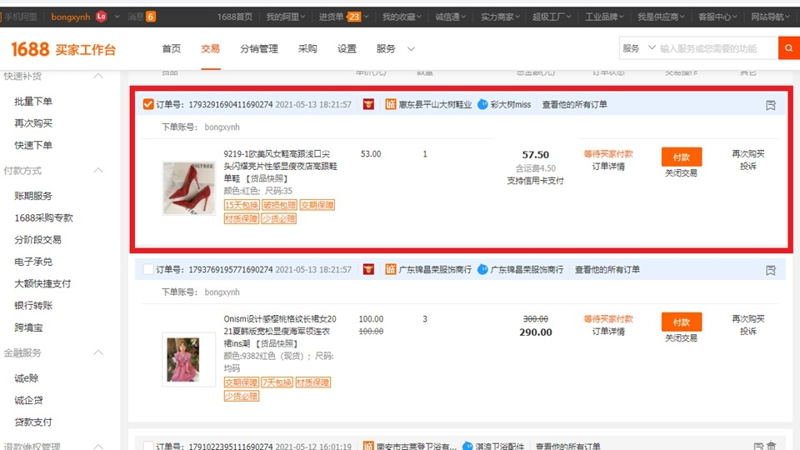Click the flag note icon on second order
Image resolution: width=800 pixels, height=450 pixels.
[770, 270]
